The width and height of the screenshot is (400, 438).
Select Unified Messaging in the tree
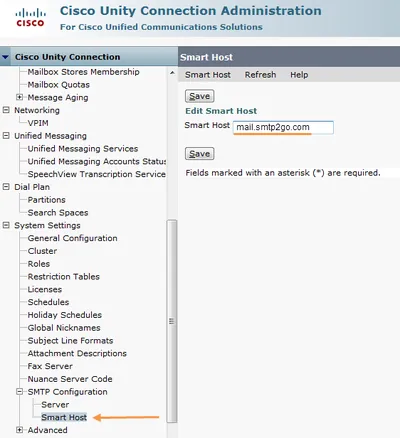point(50,136)
